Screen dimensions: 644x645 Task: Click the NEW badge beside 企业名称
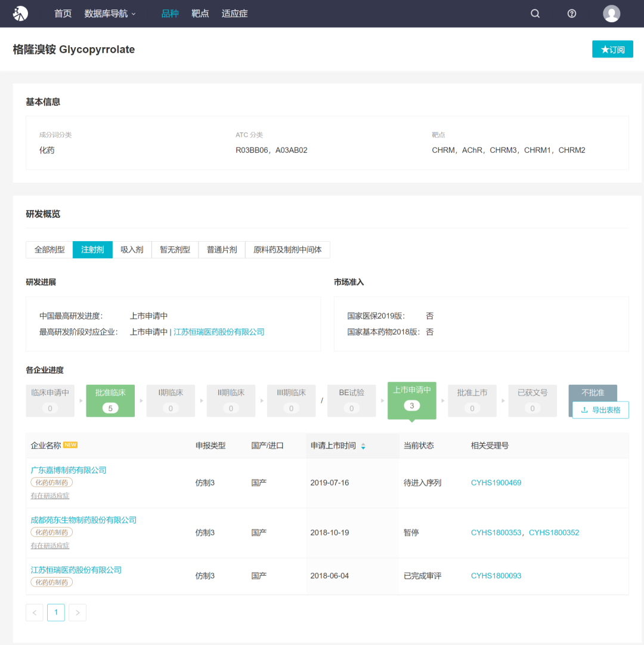click(70, 445)
